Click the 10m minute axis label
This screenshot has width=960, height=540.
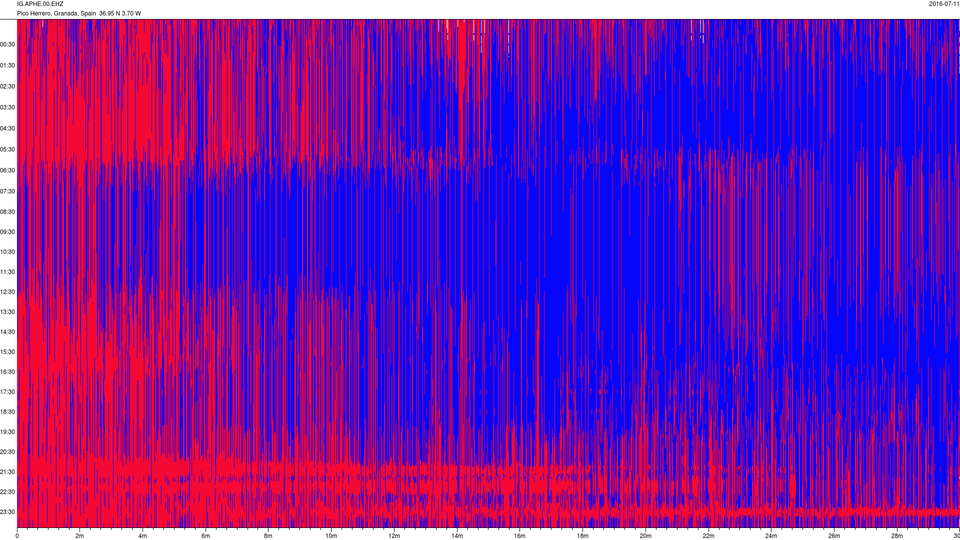click(331, 536)
